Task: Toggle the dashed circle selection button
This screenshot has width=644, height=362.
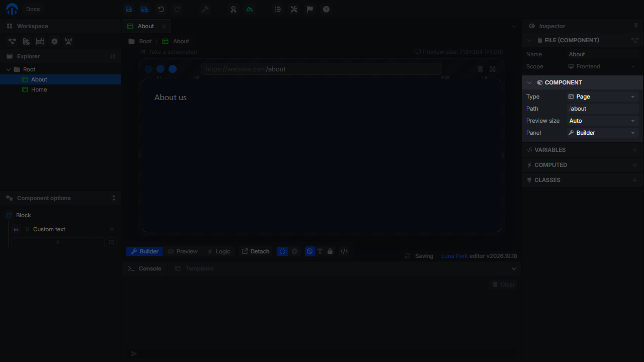Action: 283,251
